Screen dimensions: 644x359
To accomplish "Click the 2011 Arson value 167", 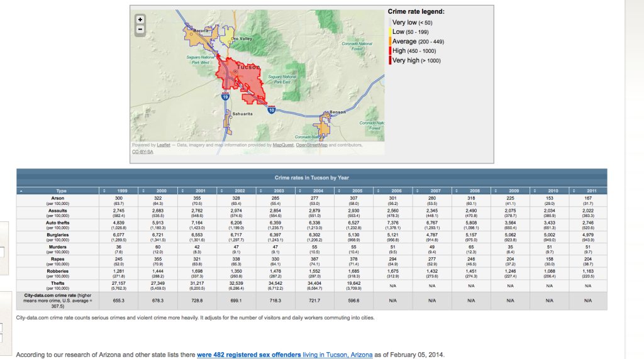I will point(588,198).
